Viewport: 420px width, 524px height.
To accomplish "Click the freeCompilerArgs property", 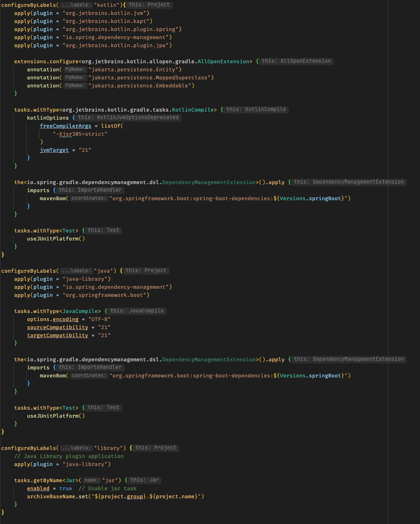I will pos(66,126).
